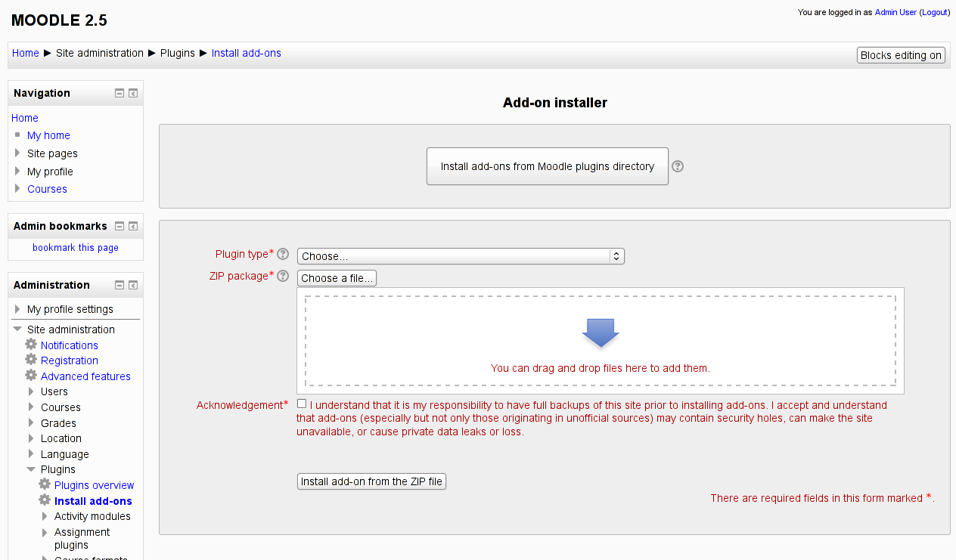Click the Choose a file button
Viewport: 956px width, 560px height.
(x=337, y=278)
